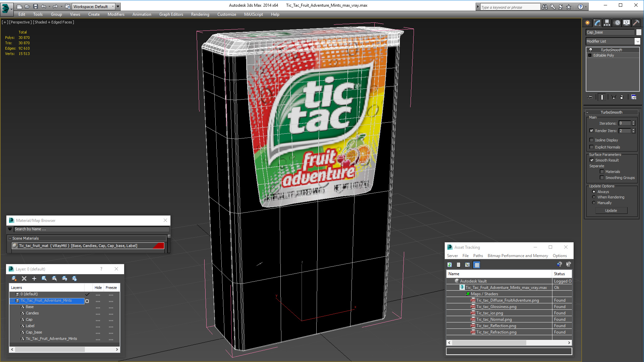
Task: Click binoculars search icon in title bar
Action: tap(545, 7)
